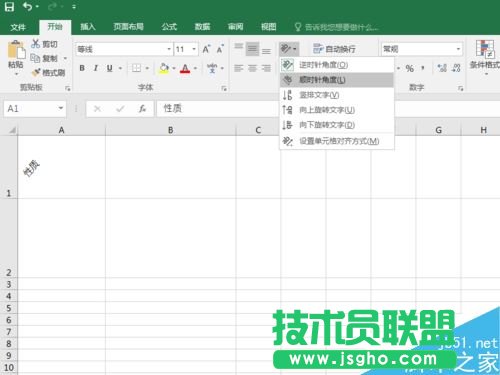Open the number format dialog launcher
The image size is (500, 375).
[460, 88]
